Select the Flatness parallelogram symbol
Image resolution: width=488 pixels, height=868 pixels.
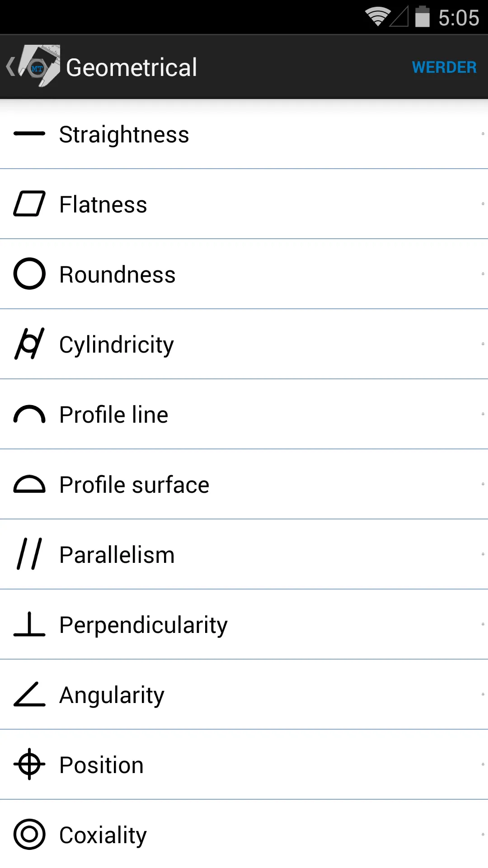(29, 204)
